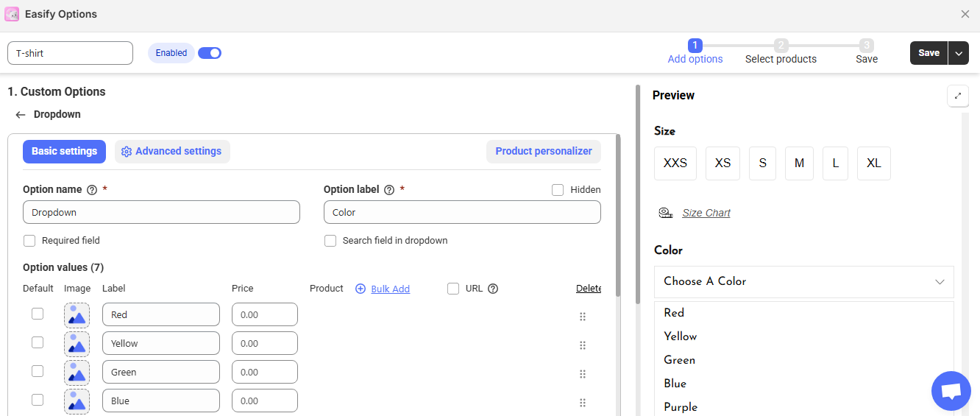
Task: Click the help icon next to Option name
Action: pyautogui.click(x=92, y=190)
